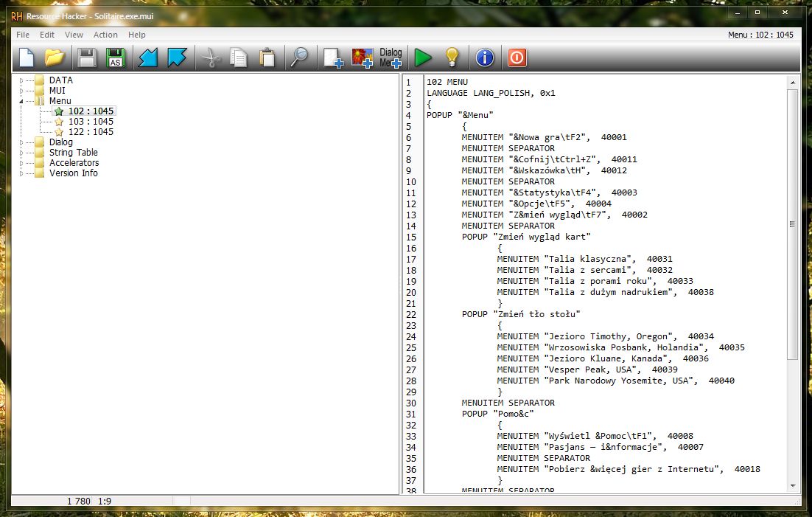
Task: Select the Dialog folder in tree
Action: (x=60, y=142)
